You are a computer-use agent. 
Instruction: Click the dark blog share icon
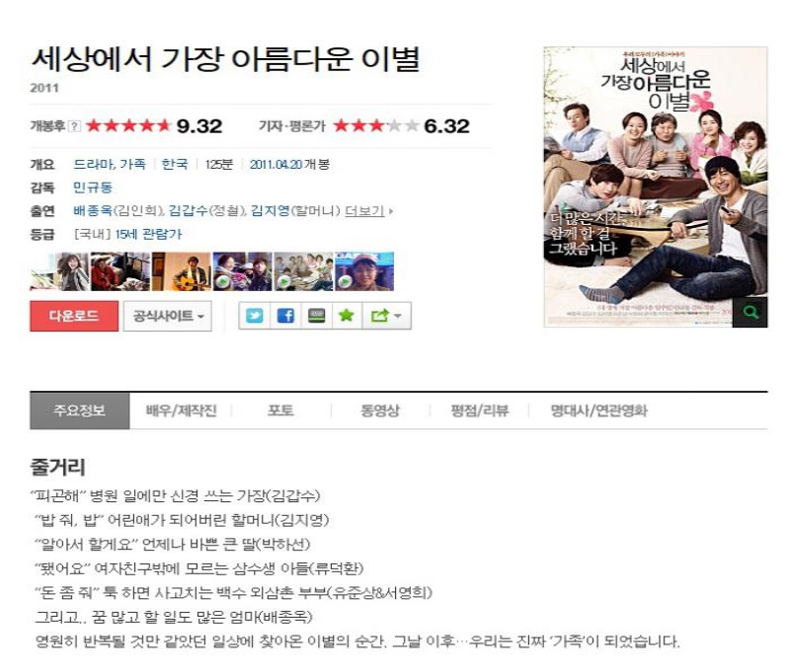tap(316, 316)
